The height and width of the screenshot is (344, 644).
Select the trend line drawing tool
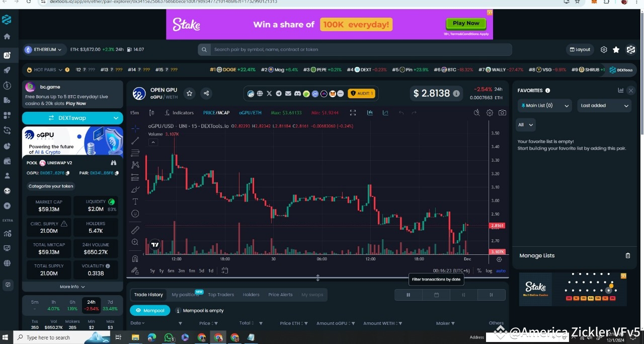coord(135,141)
